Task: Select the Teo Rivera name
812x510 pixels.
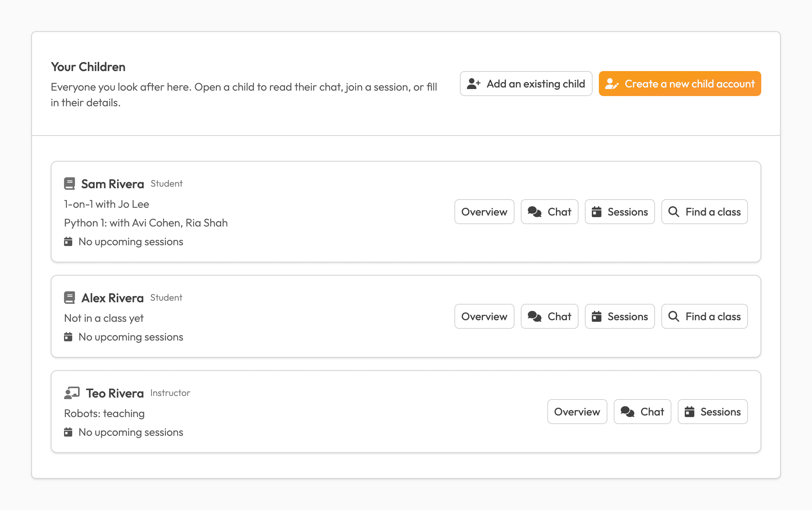Action: click(115, 393)
